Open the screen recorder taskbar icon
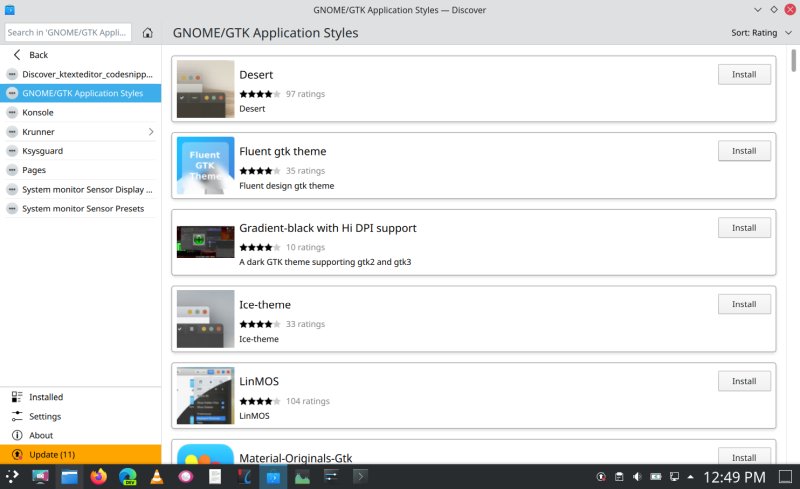800x489 pixels. coord(40,477)
